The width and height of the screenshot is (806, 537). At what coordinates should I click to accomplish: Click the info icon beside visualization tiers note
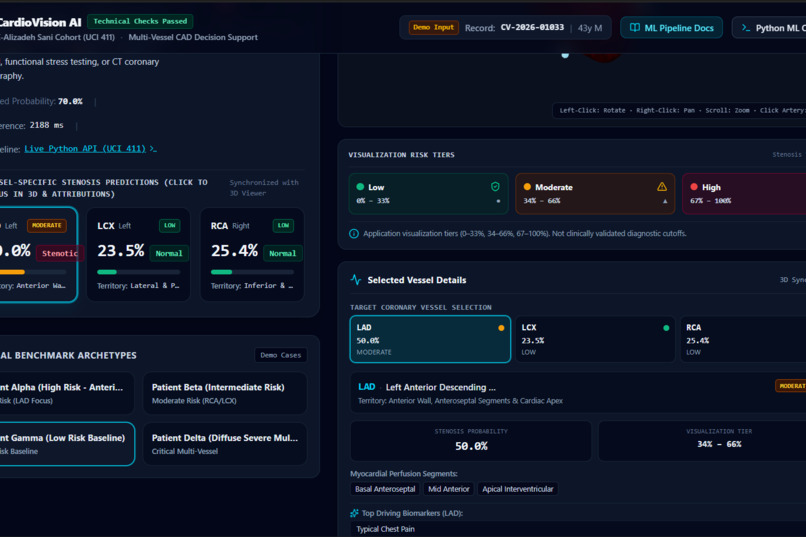(354, 234)
